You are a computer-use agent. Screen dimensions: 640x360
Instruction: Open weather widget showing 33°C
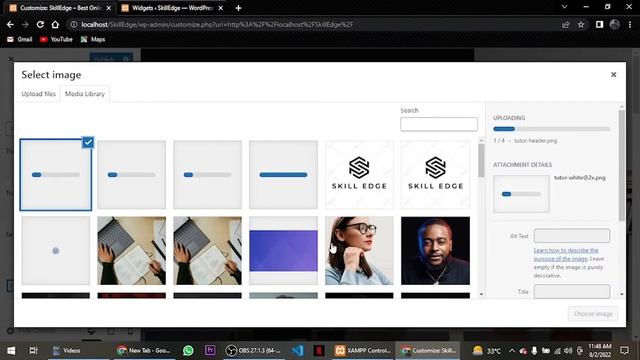click(x=487, y=351)
